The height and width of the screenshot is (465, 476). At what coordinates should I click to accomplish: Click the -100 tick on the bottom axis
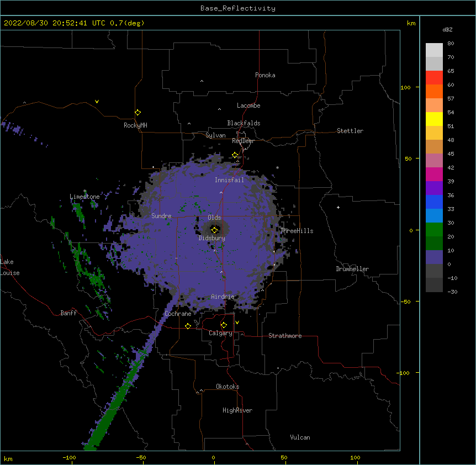coord(69,458)
